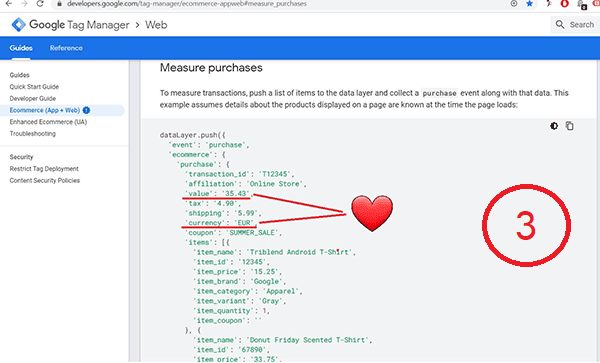Open Restrict Tag Deployment sidebar item
600x363 pixels.
pyautogui.click(x=44, y=169)
